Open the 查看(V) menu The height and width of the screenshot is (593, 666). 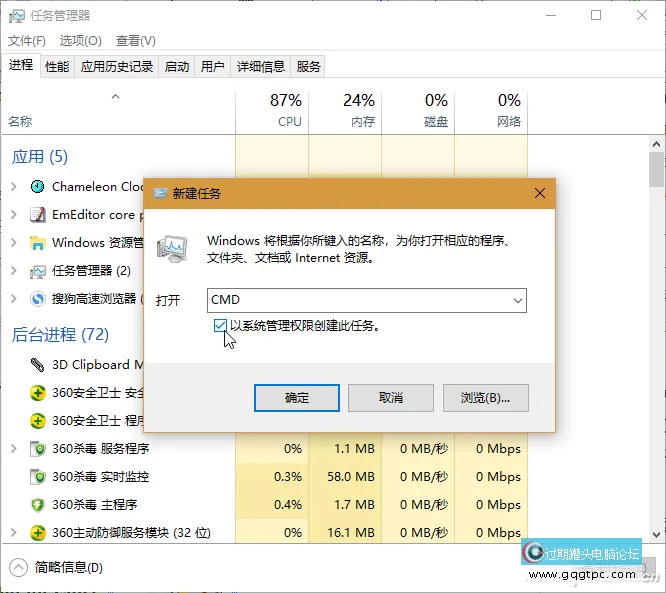[135, 41]
